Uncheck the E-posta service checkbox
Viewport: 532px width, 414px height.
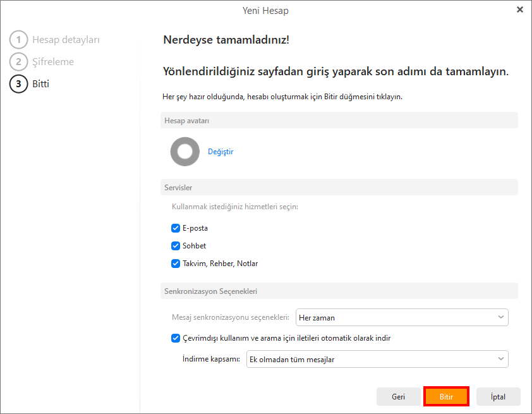[176, 228]
